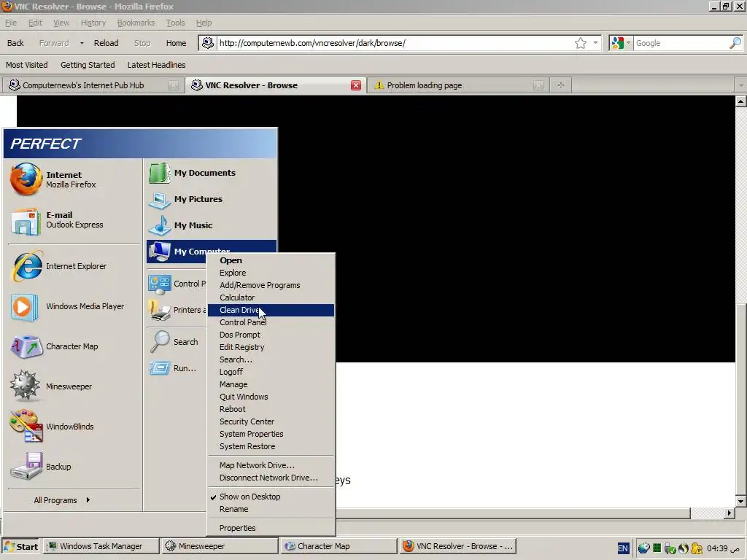The height and width of the screenshot is (560, 747).
Task: Select Open in context menu
Action: (271, 260)
